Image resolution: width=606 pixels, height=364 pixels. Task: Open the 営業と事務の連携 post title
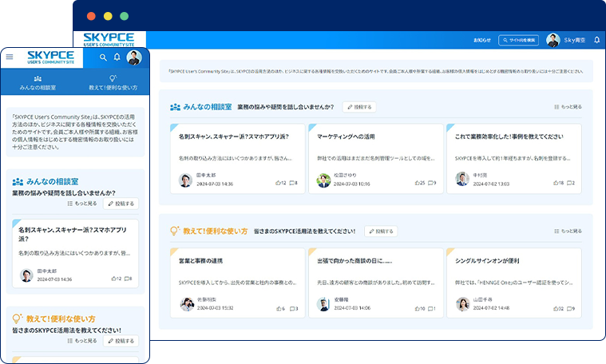coord(200,261)
